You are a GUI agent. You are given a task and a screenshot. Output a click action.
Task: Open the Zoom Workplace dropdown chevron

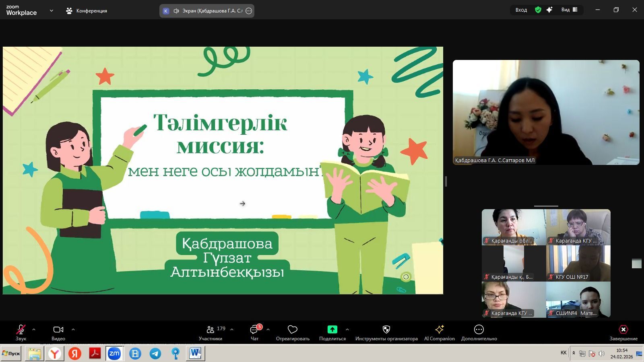click(52, 11)
